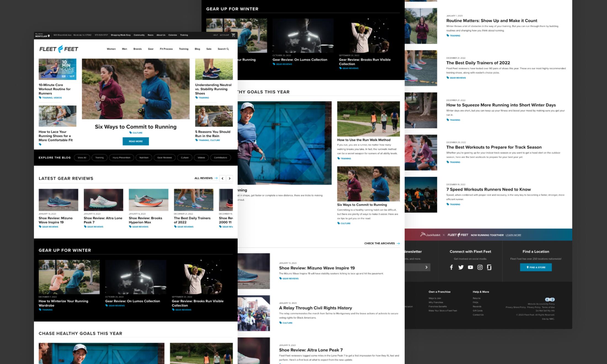Image resolution: width=607 pixels, height=364 pixels.
Task: Open How to Use the Run Walk Method
Action: 364,140
